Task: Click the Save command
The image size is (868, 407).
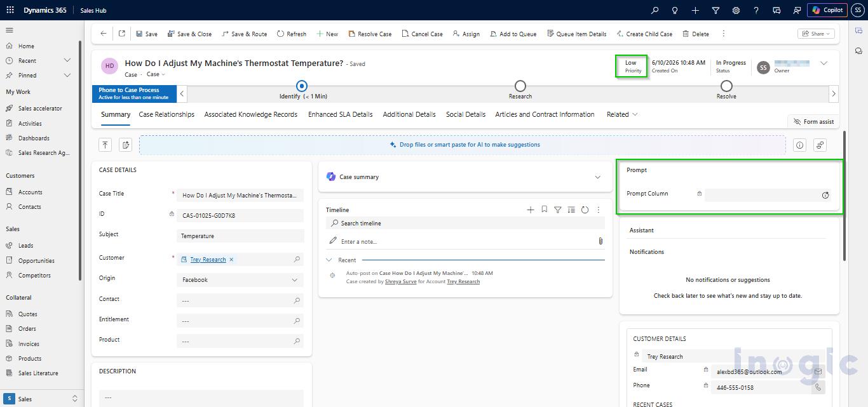Action: click(146, 34)
